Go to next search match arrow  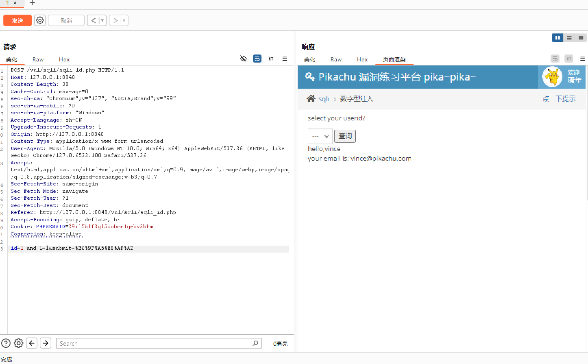tap(46, 343)
